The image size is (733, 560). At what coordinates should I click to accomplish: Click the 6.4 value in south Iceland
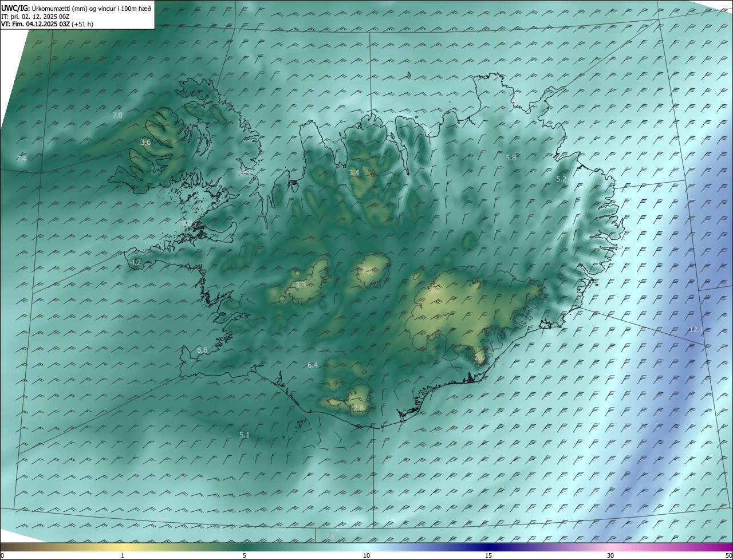pos(313,365)
